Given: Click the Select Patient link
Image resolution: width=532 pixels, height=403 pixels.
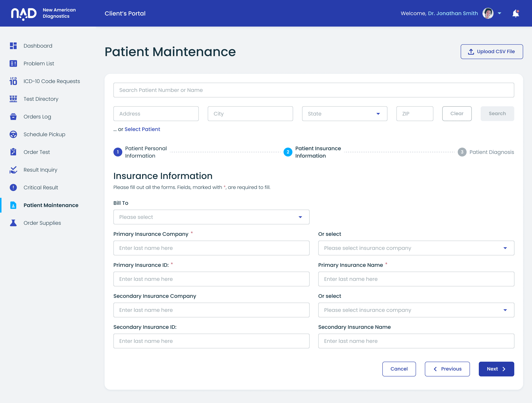Looking at the screenshot, I should [x=142, y=129].
